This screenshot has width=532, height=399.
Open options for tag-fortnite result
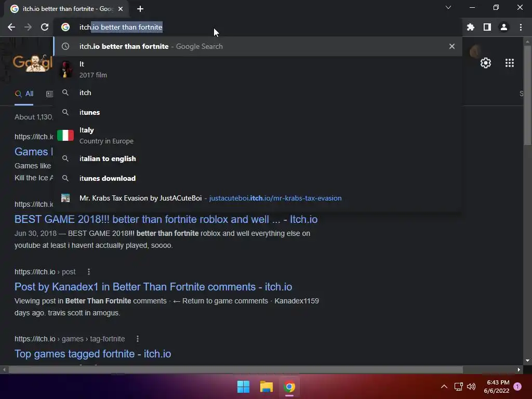(137, 339)
